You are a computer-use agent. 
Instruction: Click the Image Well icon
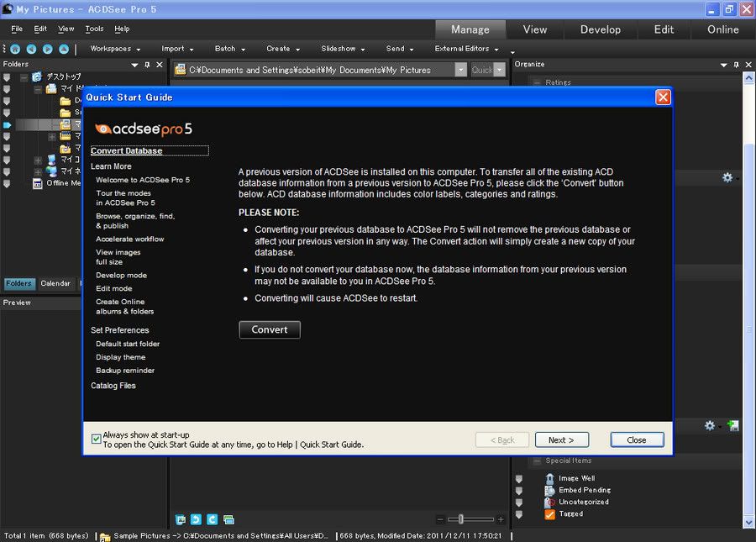click(x=549, y=478)
